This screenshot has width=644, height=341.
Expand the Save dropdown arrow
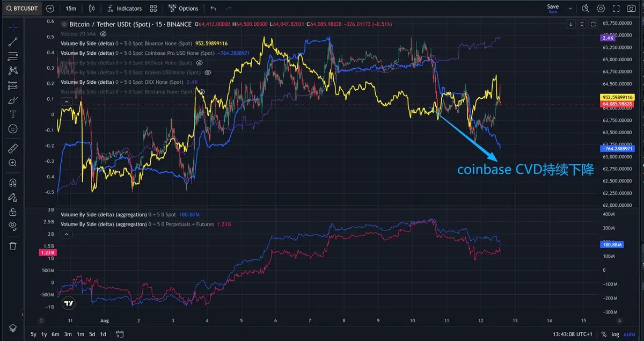pyautogui.click(x=570, y=9)
